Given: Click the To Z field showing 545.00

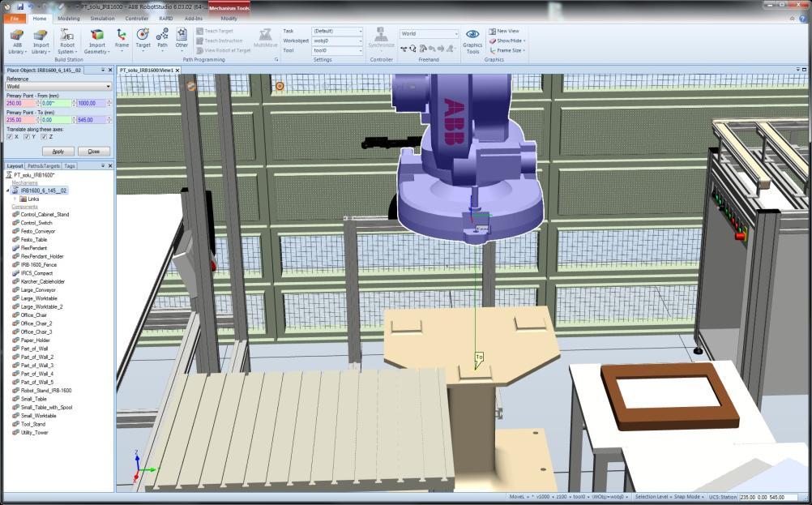Looking at the screenshot, I should point(91,120).
